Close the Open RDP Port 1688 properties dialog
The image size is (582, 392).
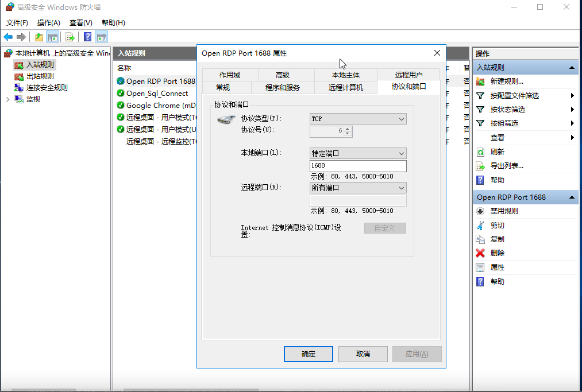[x=437, y=53]
